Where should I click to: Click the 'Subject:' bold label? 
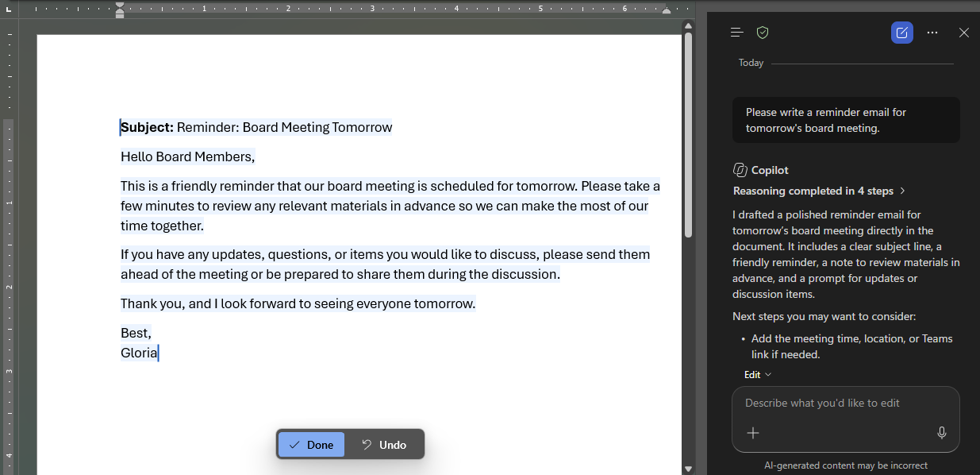pos(147,127)
